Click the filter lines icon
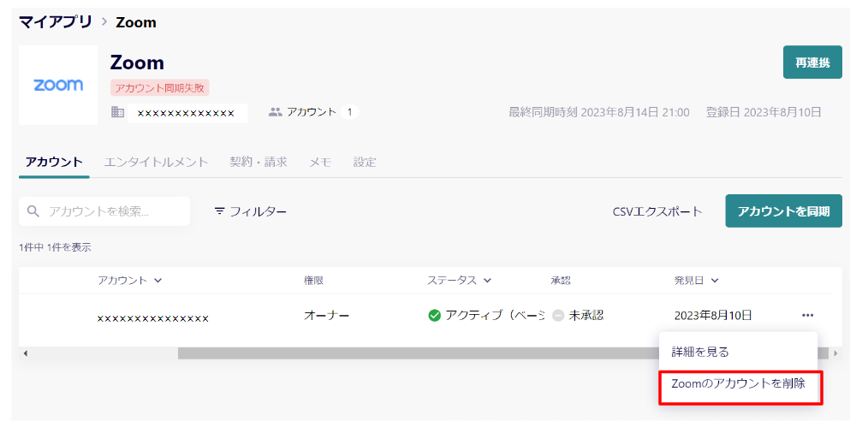The image size is (868, 427). pos(220,211)
